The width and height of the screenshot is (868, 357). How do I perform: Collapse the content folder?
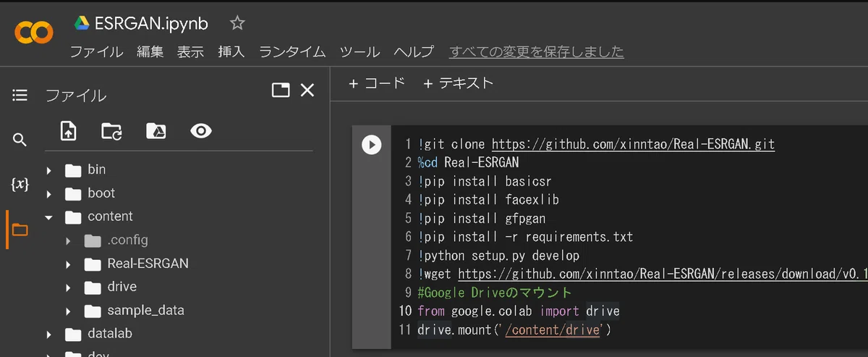pos(49,217)
